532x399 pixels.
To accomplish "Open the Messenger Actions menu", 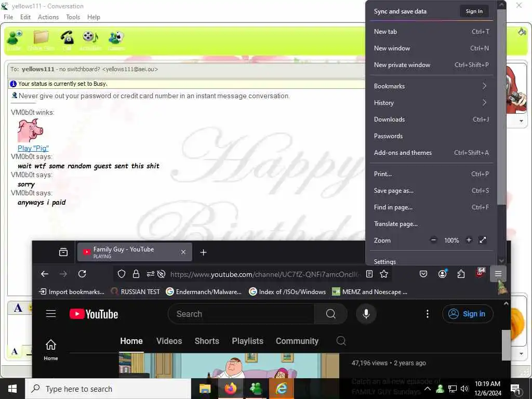I will tap(48, 17).
